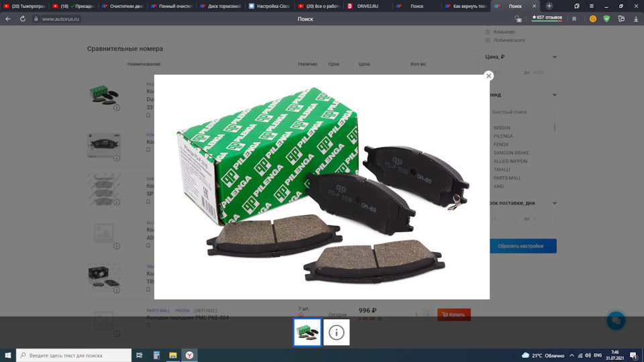Collapse the Бренд filter section chevron
Image resolution: width=644 pixels, height=362 pixels.
555,95
